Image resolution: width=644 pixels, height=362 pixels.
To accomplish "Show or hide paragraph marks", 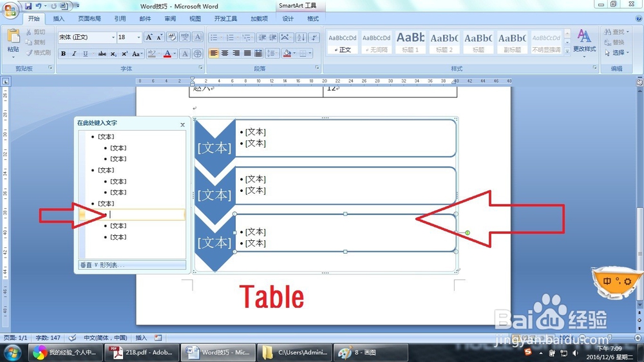I will [314, 37].
